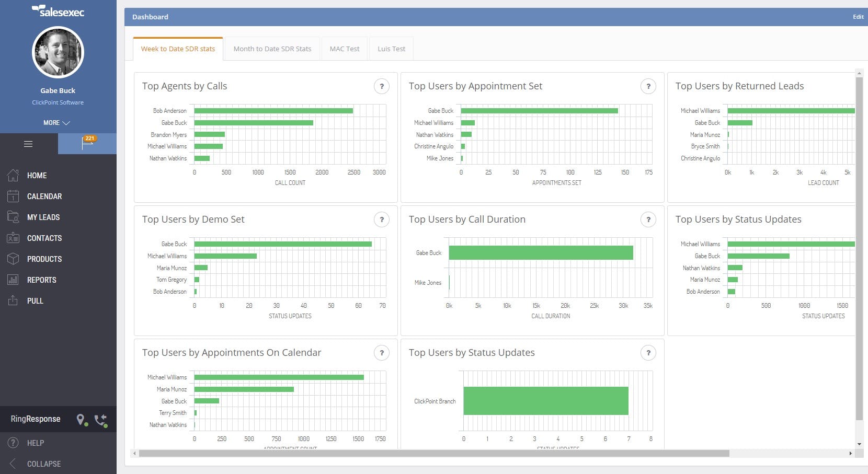Switch to Month to Date SDR Stats tab
The height and width of the screenshot is (474, 868).
272,49
